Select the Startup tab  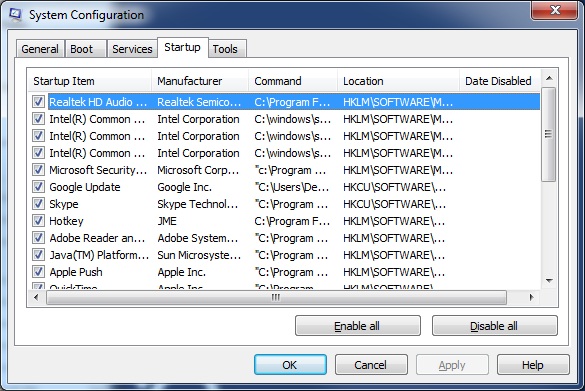(x=182, y=47)
